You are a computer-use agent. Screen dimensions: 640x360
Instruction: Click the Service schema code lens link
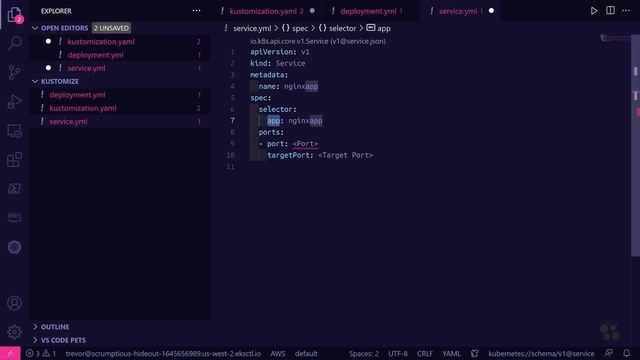coord(318,41)
